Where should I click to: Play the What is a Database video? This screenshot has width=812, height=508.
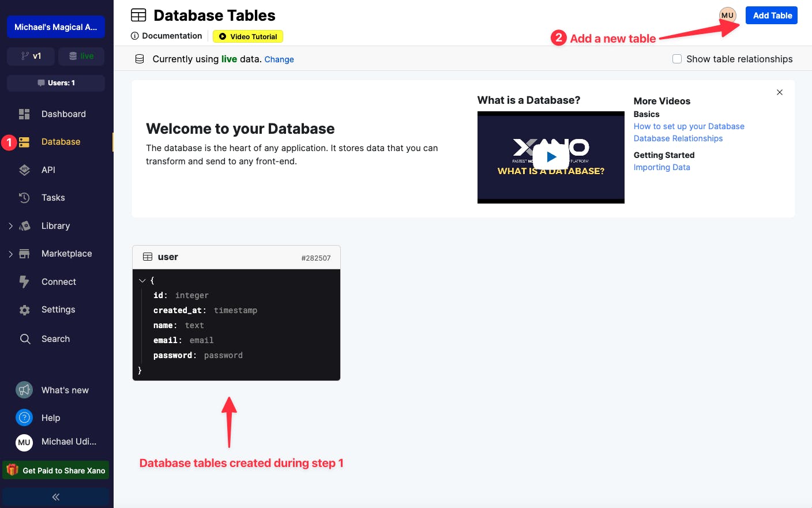coord(551,157)
